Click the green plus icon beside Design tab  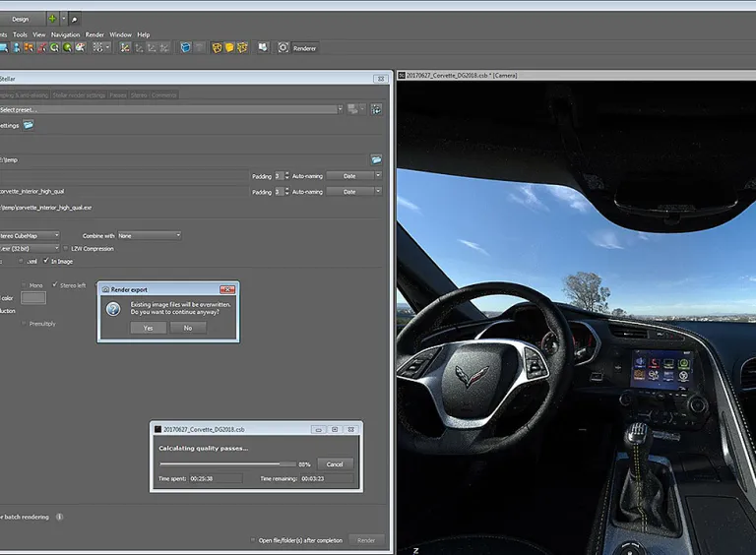tap(52, 19)
